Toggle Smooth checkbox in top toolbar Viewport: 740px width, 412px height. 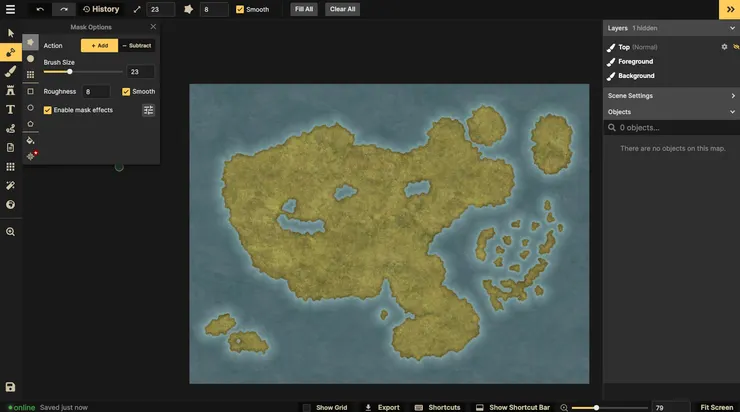(240, 9)
